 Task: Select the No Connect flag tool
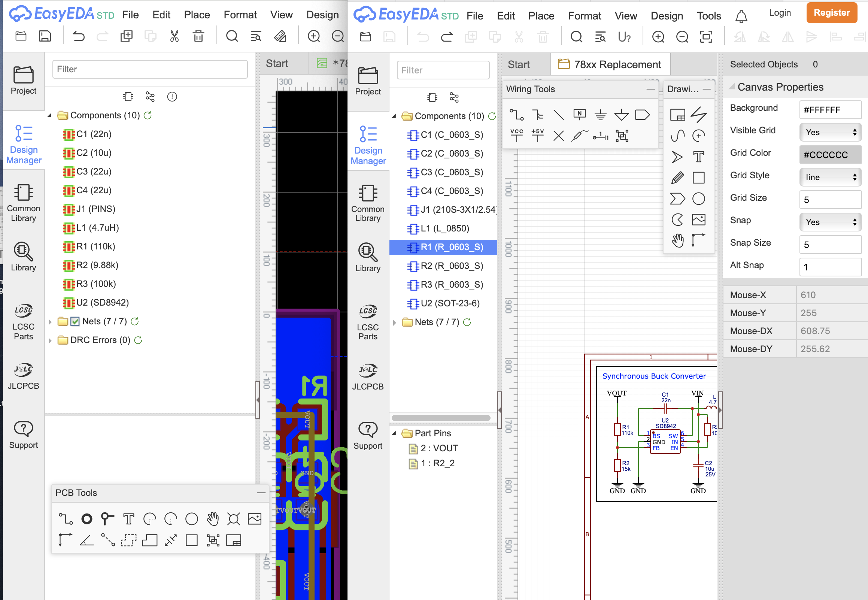558,136
